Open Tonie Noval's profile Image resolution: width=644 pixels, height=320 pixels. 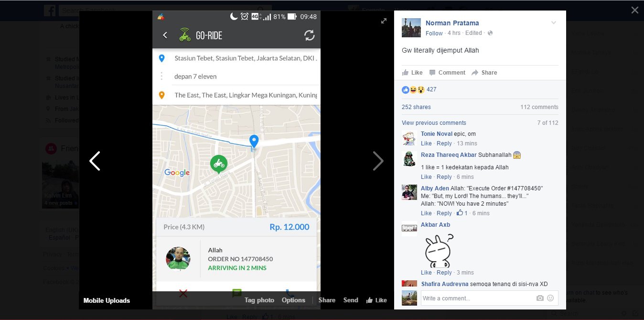[x=437, y=134]
